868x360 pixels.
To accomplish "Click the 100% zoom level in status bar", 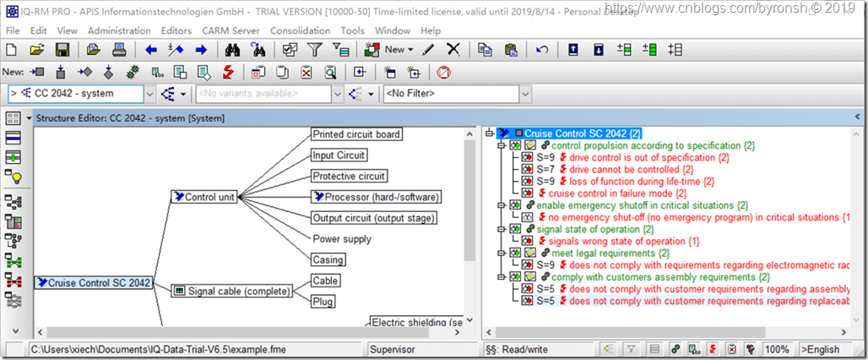I will 778,349.
